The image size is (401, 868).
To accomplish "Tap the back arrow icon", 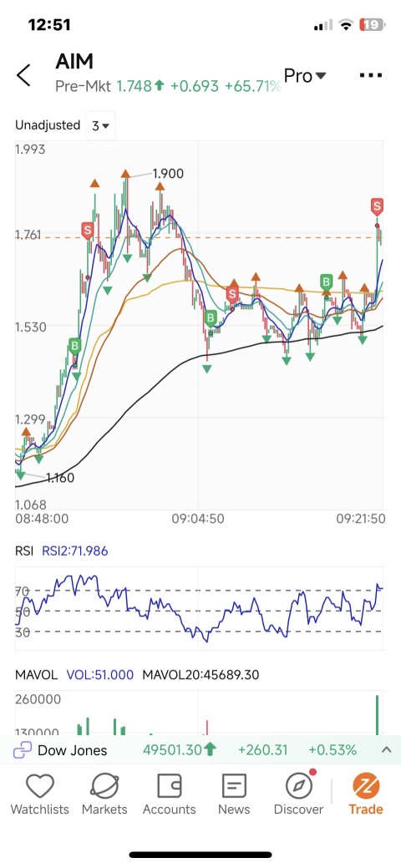I will (x=23, y=75).
